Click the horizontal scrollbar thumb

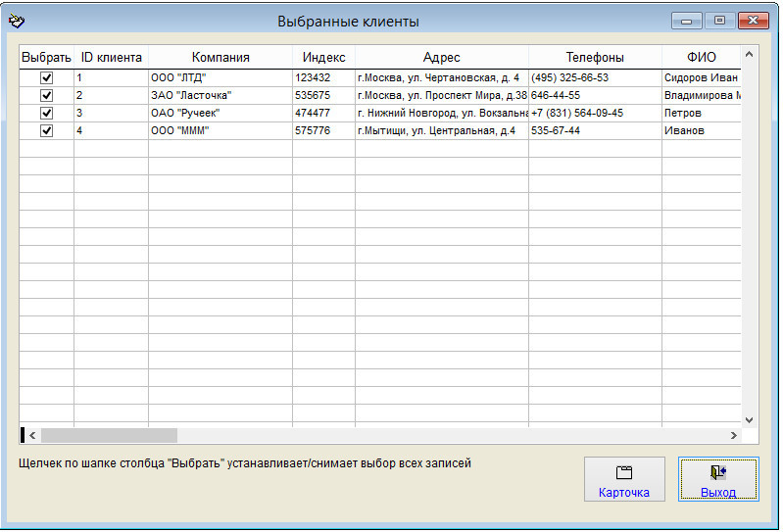click(x=109, y=436)
